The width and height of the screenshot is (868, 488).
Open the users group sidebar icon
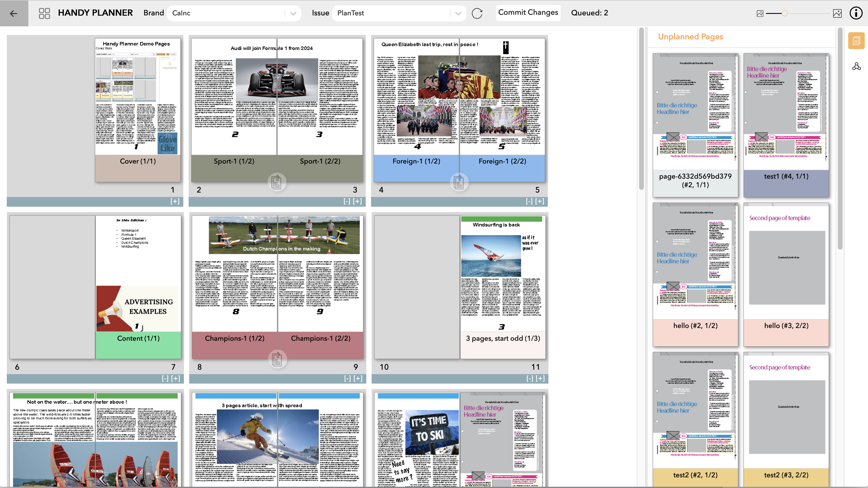point(856,66)
